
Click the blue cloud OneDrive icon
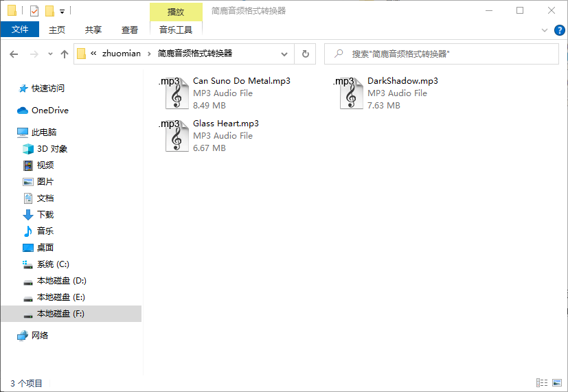tap(23, 111)
